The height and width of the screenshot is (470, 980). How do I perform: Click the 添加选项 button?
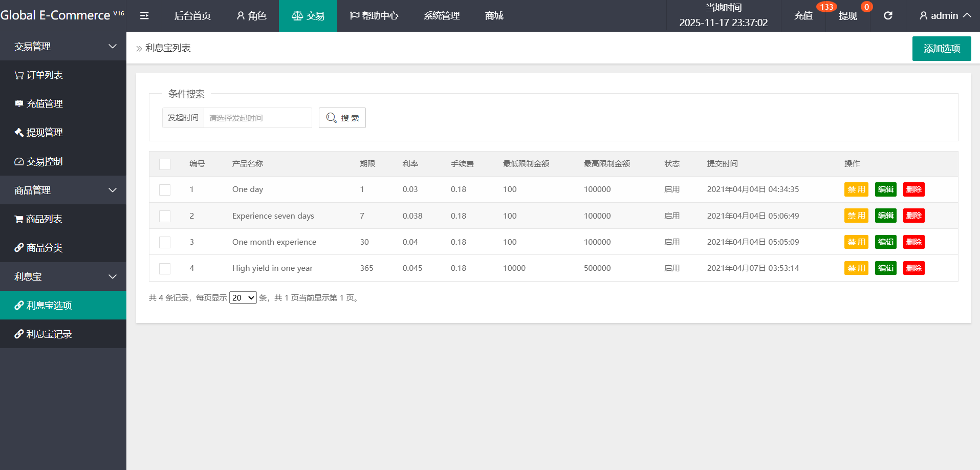[941, 49]
